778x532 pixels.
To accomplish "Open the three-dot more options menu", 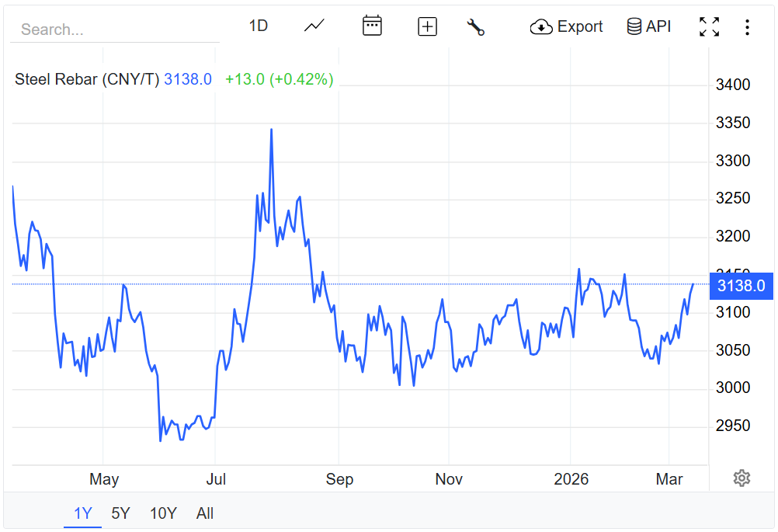I will pyautogui.click(x=746, y=27).
